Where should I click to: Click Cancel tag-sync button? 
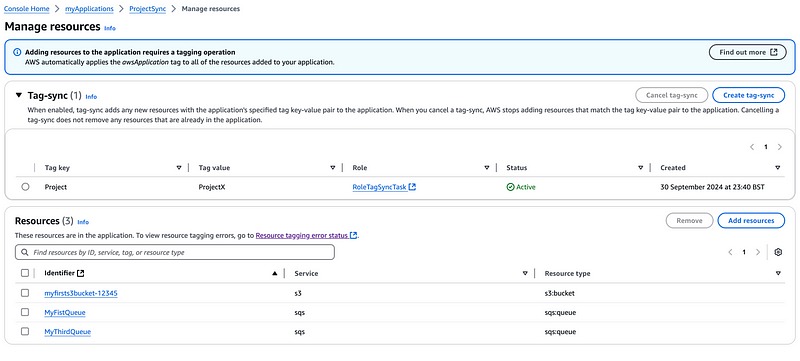click(x=671, y=95)
